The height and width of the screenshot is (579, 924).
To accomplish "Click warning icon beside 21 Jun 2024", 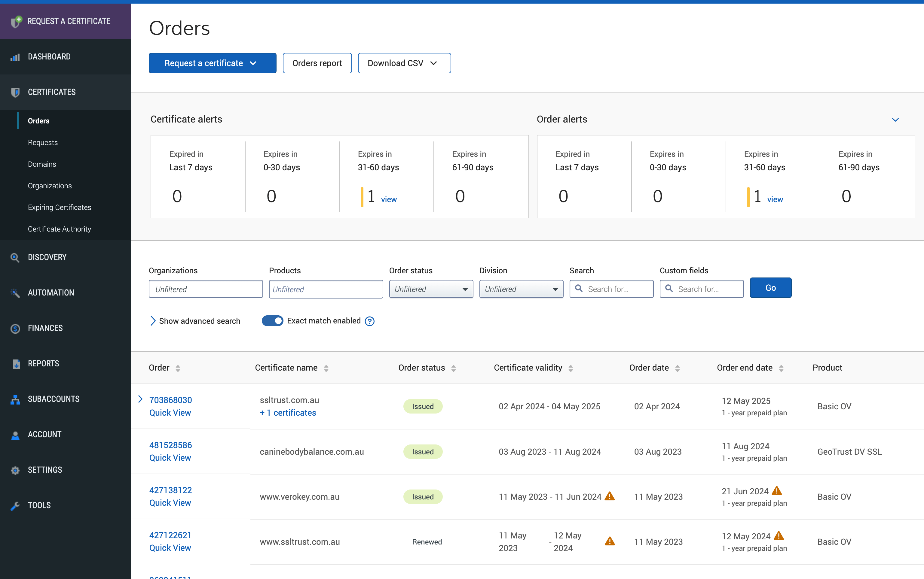I will tap(777, 491).
